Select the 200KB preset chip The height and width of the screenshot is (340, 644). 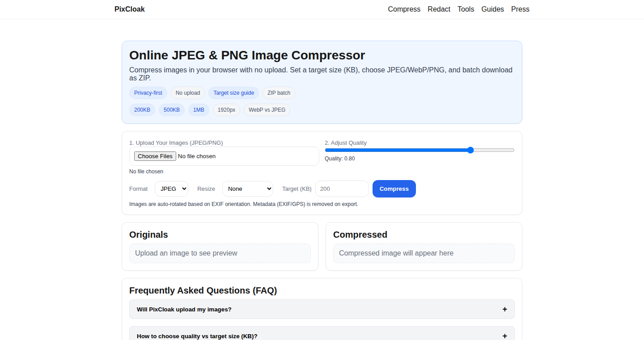pos(142,110)
